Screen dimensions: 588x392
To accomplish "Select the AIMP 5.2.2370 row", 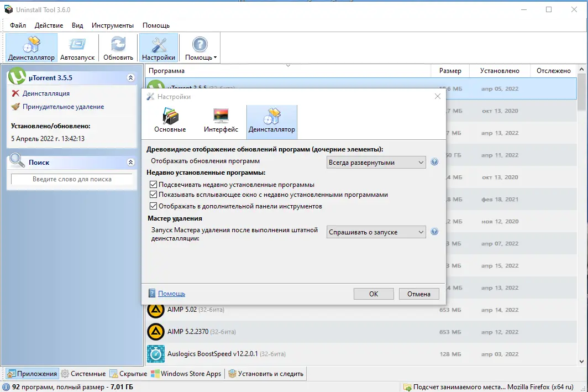I will click(x=361, y=332).
